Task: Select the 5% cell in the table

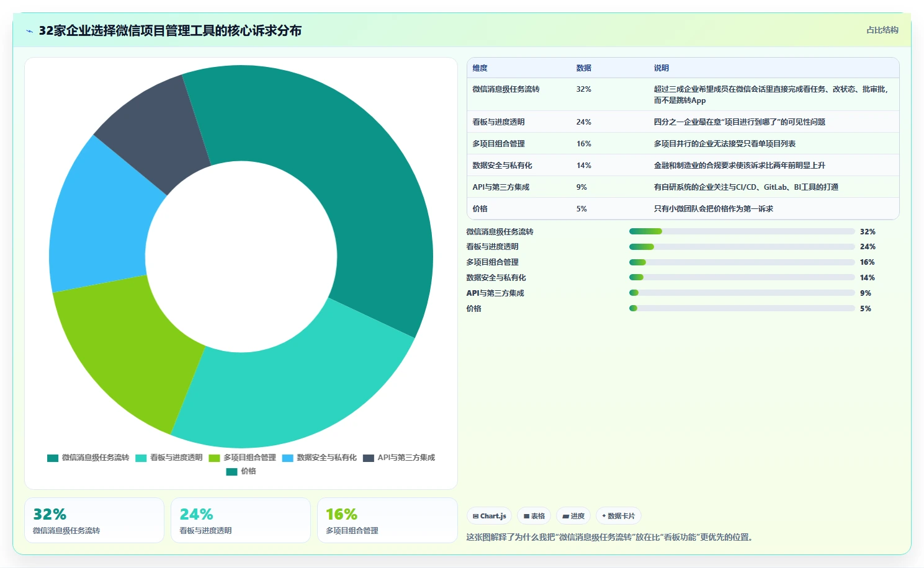Action: (x=581, y=209)
